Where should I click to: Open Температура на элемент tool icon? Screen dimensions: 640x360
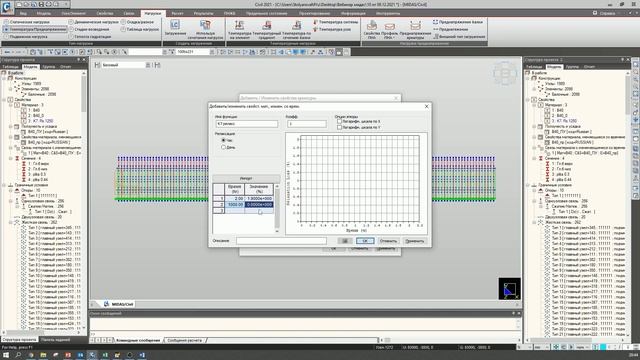point(239,29)
